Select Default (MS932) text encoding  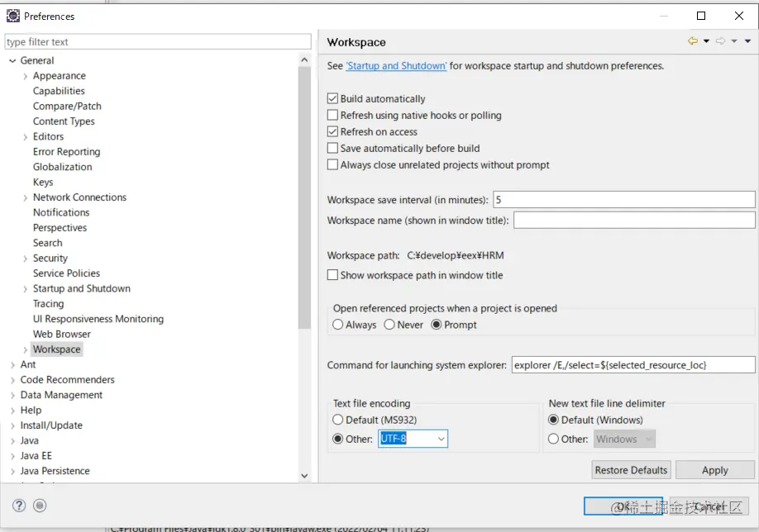(338, 420)
